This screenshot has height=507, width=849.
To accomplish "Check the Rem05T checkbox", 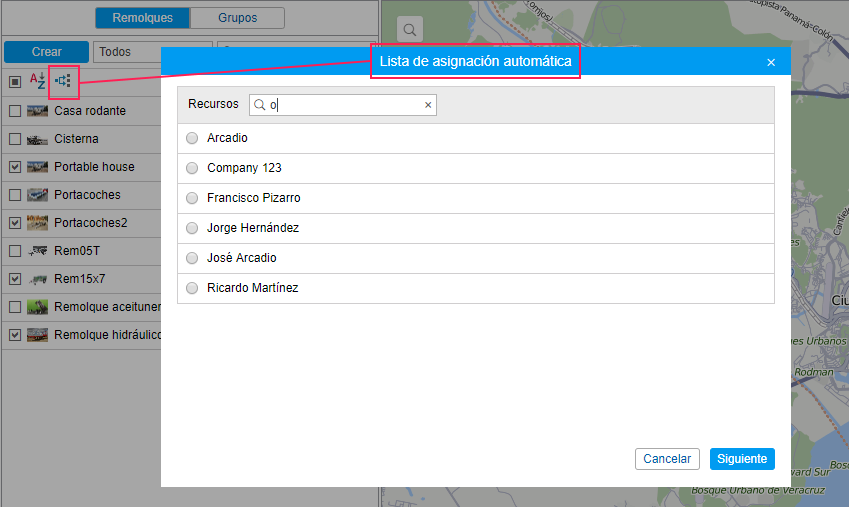I will pos(15,251).
